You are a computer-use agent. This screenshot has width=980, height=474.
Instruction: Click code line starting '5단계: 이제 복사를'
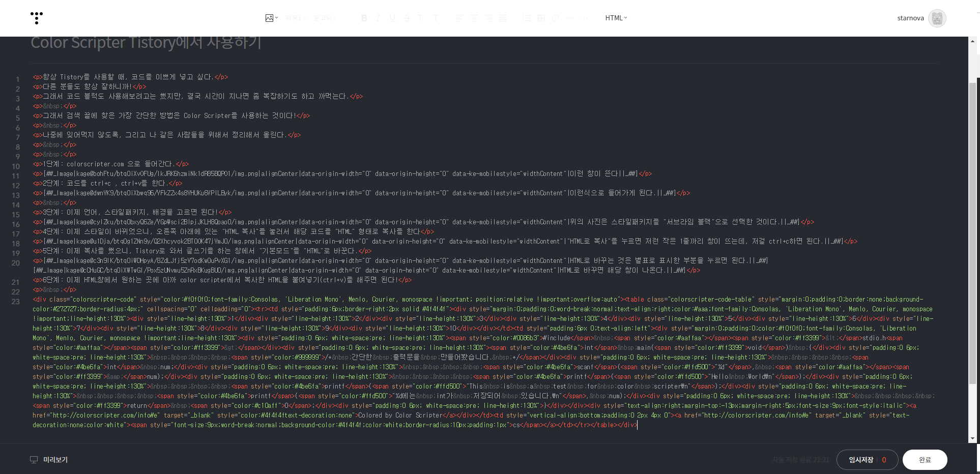tap(203, 251)
